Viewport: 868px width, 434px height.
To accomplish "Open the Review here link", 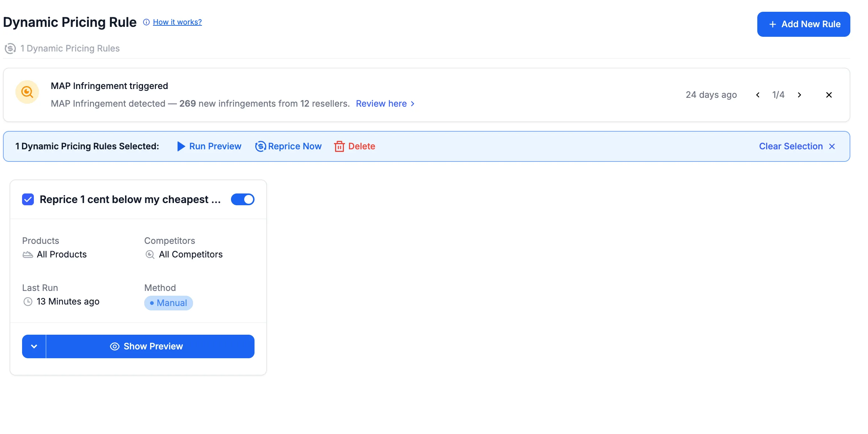I will pos(385,104).
